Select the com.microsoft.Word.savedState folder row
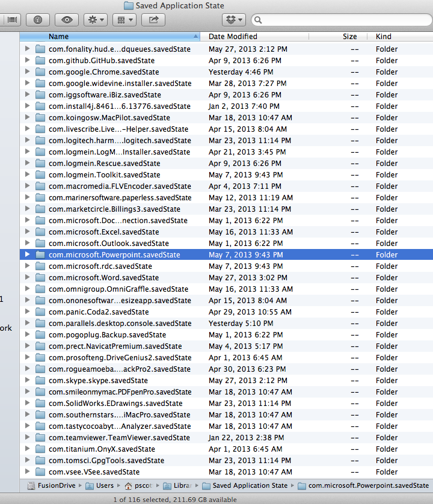433x504 pixels. pyautogui.click(x=103, y=278)
